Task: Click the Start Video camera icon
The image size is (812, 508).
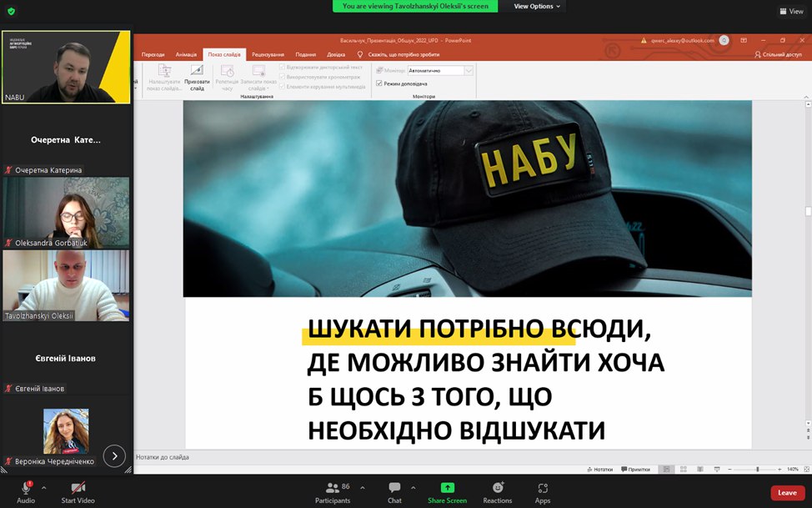Action: tap(78, 488)
